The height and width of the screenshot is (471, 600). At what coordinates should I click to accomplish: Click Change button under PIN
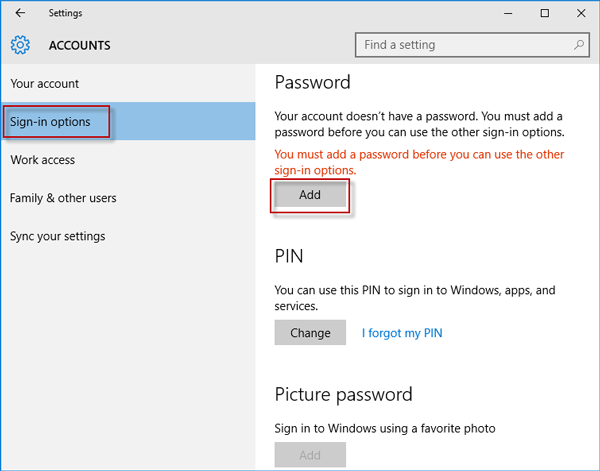point(310,332)
